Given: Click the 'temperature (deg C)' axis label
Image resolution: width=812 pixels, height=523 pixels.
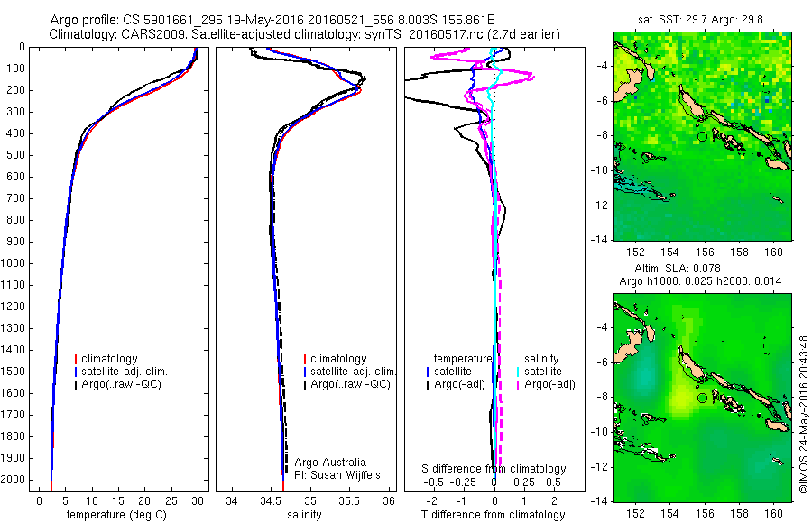Looking at the screenshot, I should (117, 515).
